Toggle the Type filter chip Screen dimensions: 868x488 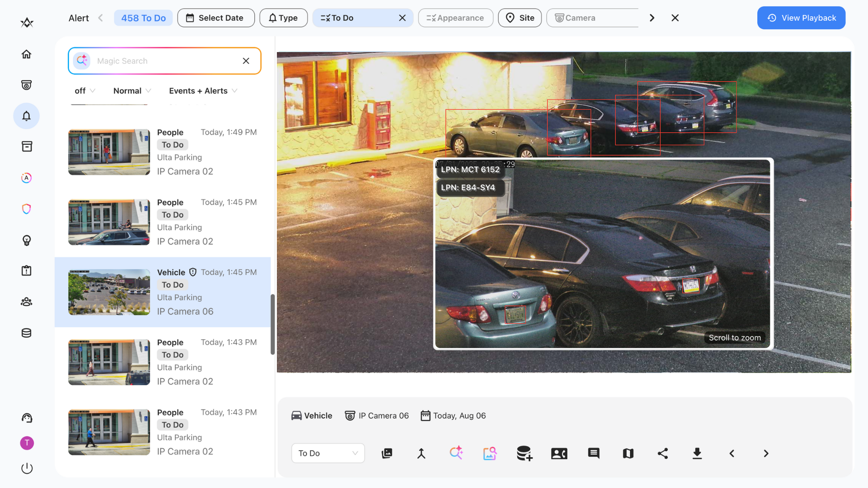(x=283, y=18)
